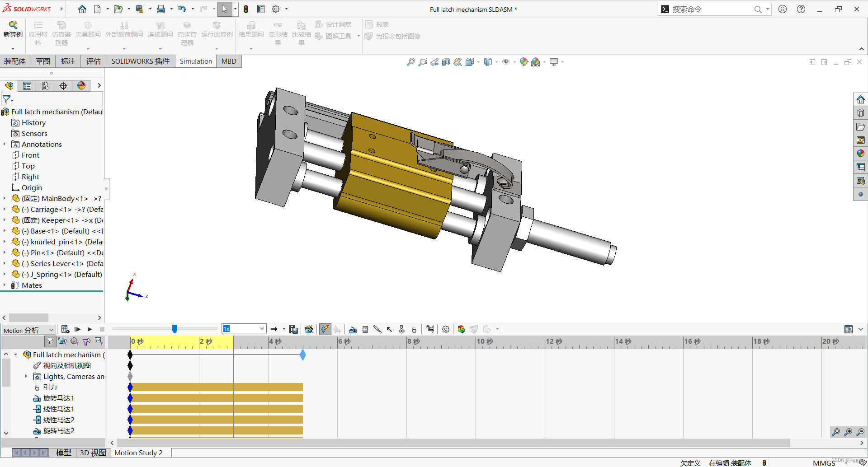
Task: Select the Spring tool in motion toolbar
Action: coord(366,329)
